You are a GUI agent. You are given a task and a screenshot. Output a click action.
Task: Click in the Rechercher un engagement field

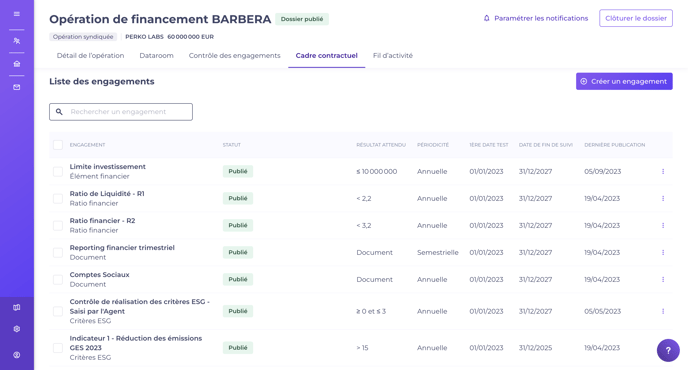pos(121,112)
